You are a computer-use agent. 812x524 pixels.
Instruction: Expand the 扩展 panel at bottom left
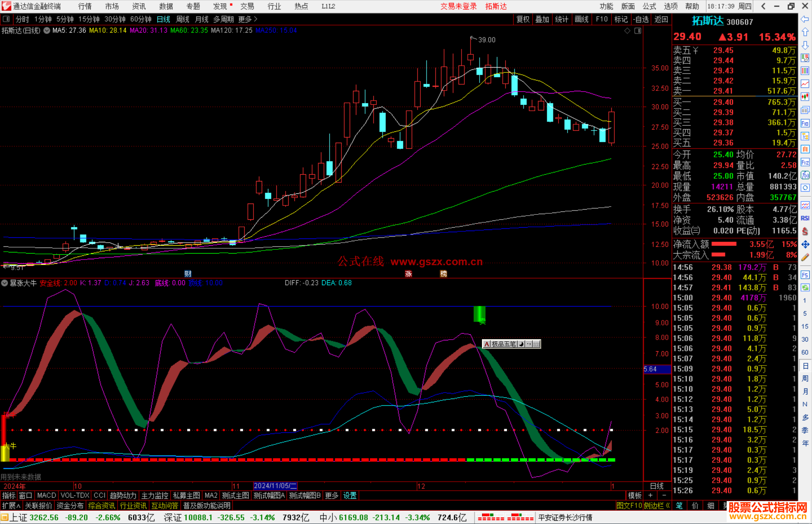(x=11, y=506)
